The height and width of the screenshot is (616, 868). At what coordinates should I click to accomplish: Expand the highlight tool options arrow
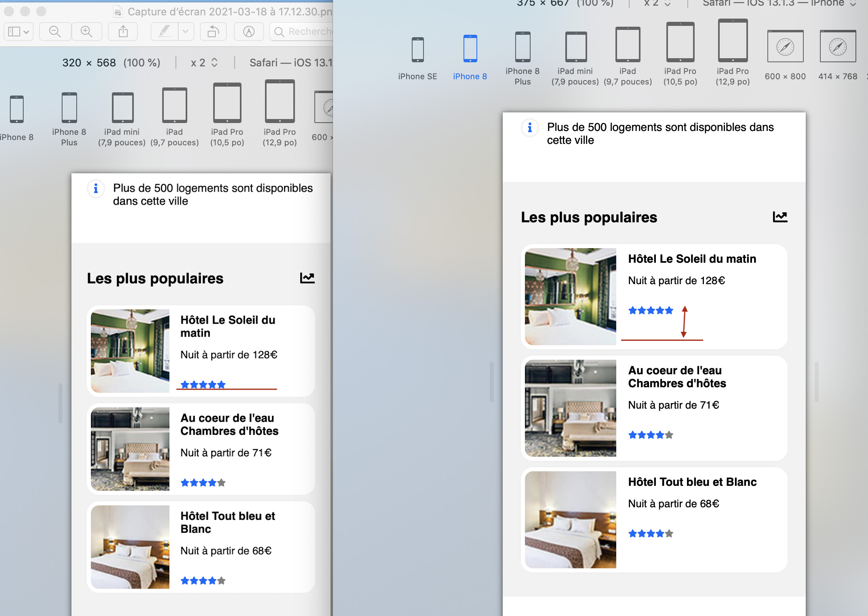[x=185, y=32]
